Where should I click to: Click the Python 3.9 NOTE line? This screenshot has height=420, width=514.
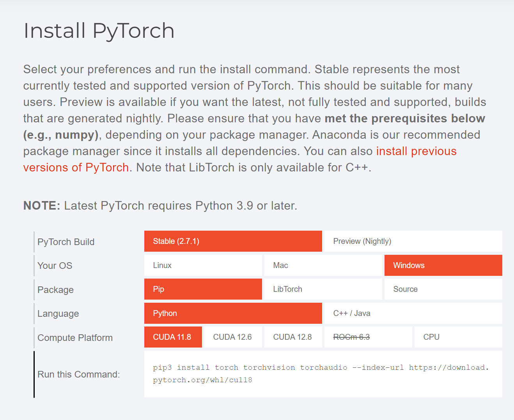click(160, 205)
